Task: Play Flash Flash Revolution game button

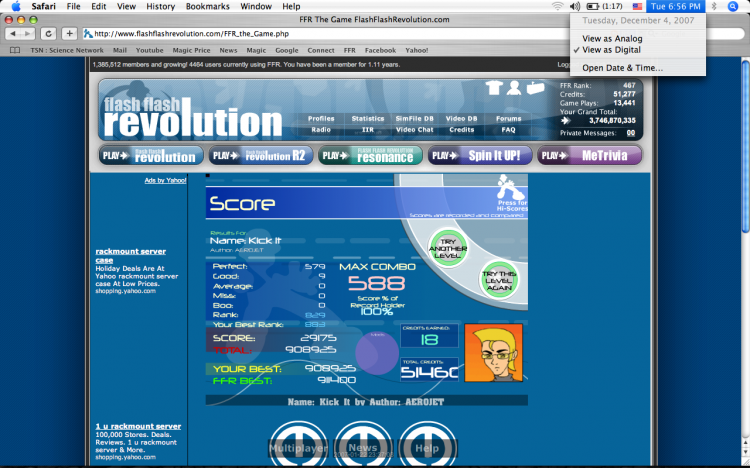Action: point(151,156)
